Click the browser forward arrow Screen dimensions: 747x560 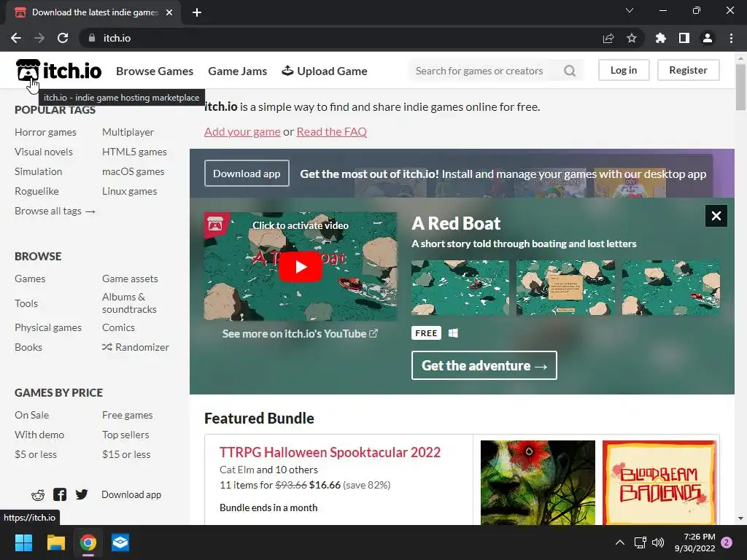pos(39,38)
